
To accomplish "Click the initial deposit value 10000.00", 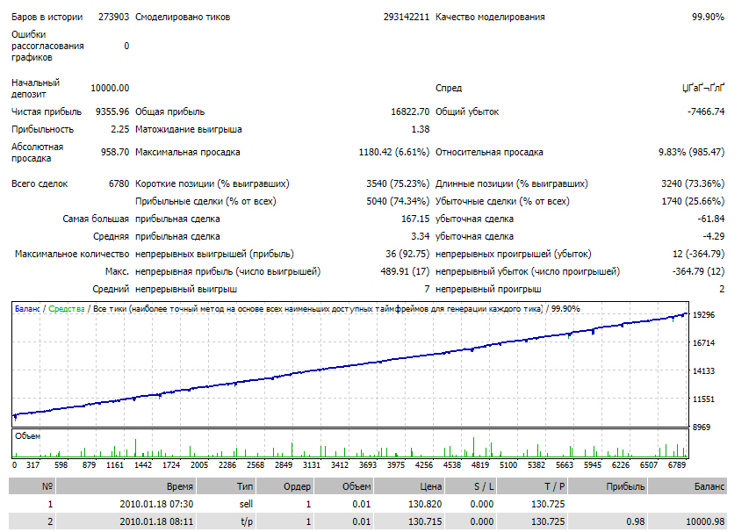I will (x=110, y=88).
